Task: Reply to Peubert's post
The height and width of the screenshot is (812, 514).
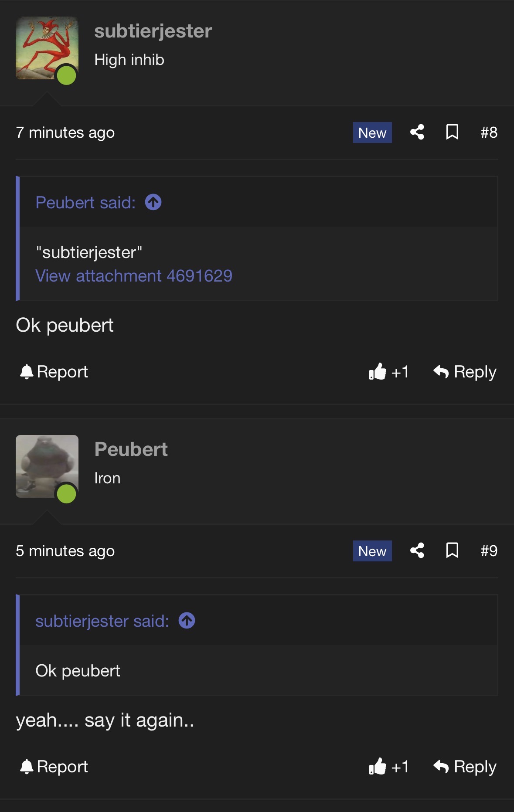Action: (x=465, y=767)
